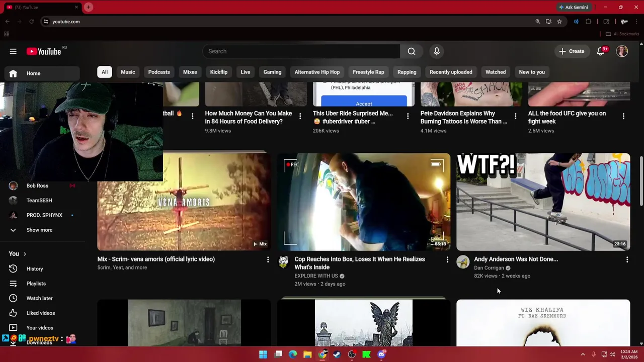The height and width of the screenshot is (362, 644).
Task: Open options for Pete Davidson video
Action: pos(515,116)
